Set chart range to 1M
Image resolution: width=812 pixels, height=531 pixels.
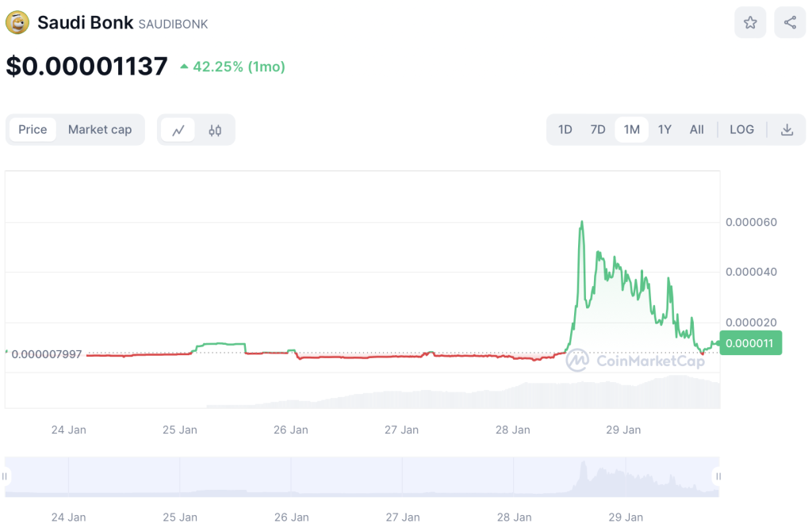(x=631, y=130)
